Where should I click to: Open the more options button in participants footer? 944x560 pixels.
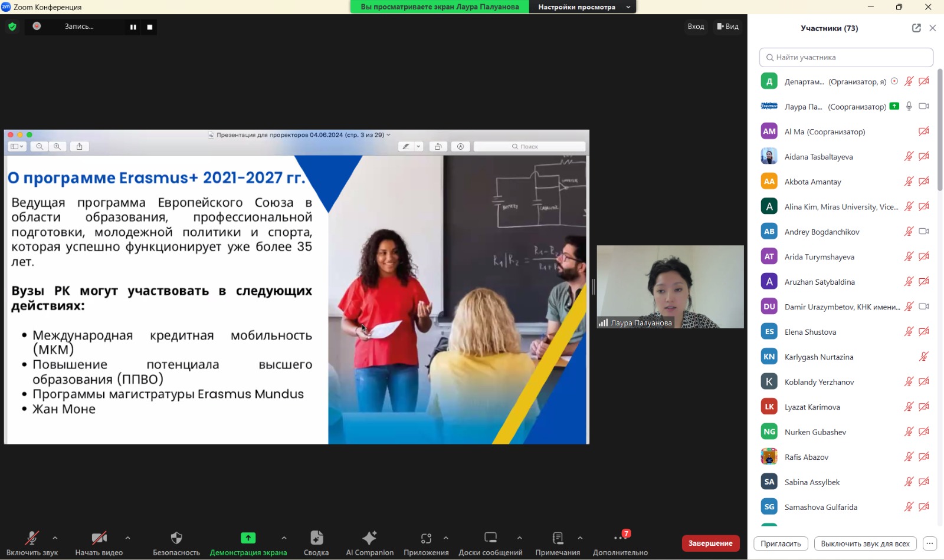tap(930, 543)
